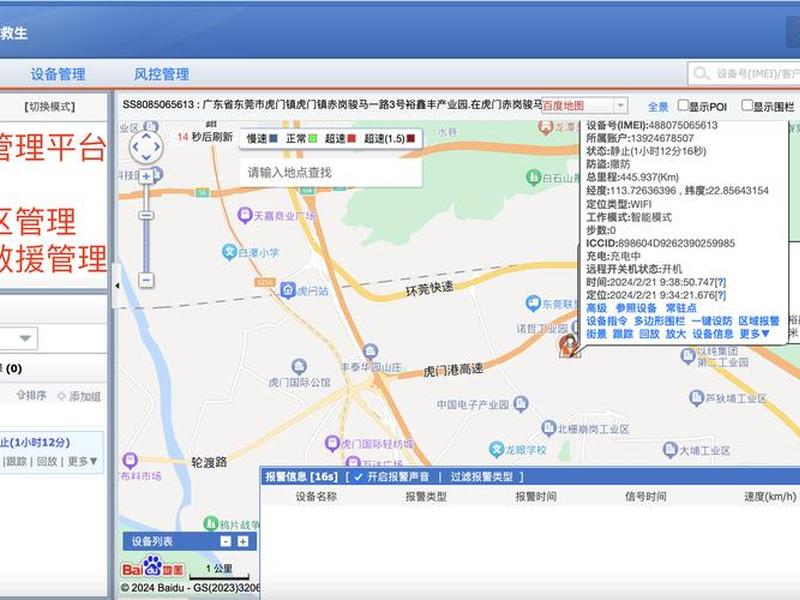800x600 pixels.
Task: Click 一键设防 in the device popup
Action: tap(712, 321)
